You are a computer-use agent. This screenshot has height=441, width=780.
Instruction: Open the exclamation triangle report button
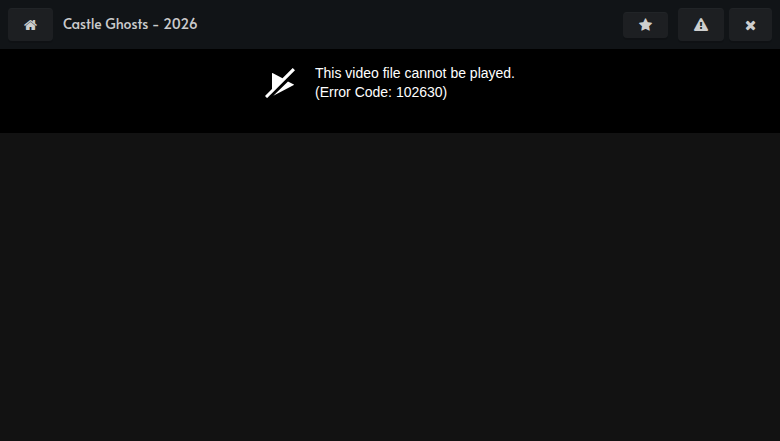coord(700,24)
